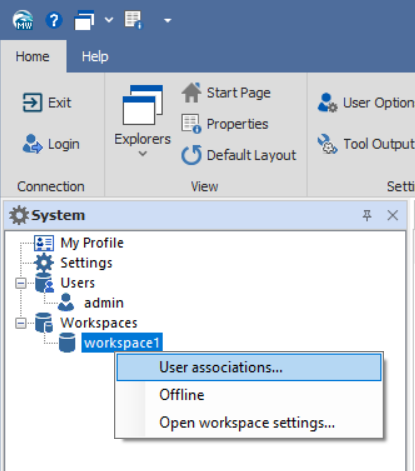
Task: Collapse the Workspaces tree node
Action: [21, 323]
